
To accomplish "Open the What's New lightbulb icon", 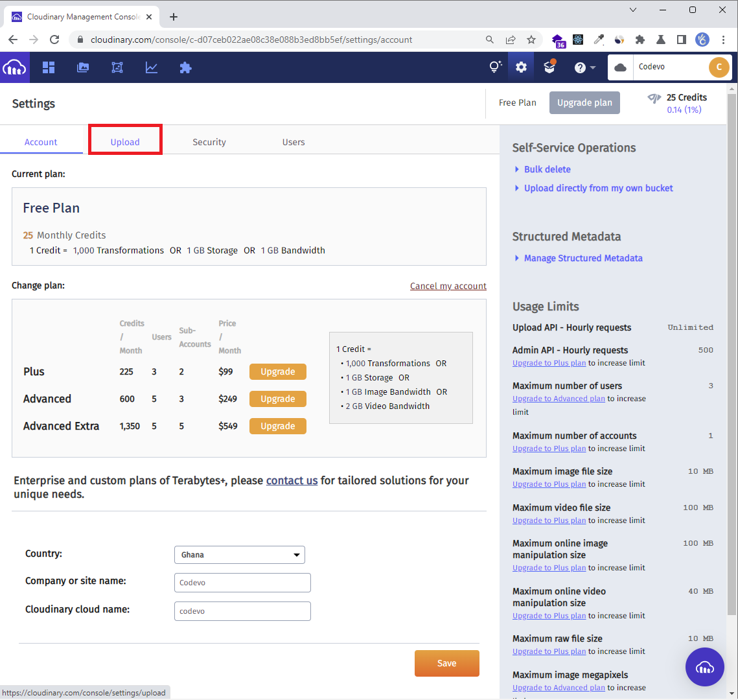I will [494, 67].
